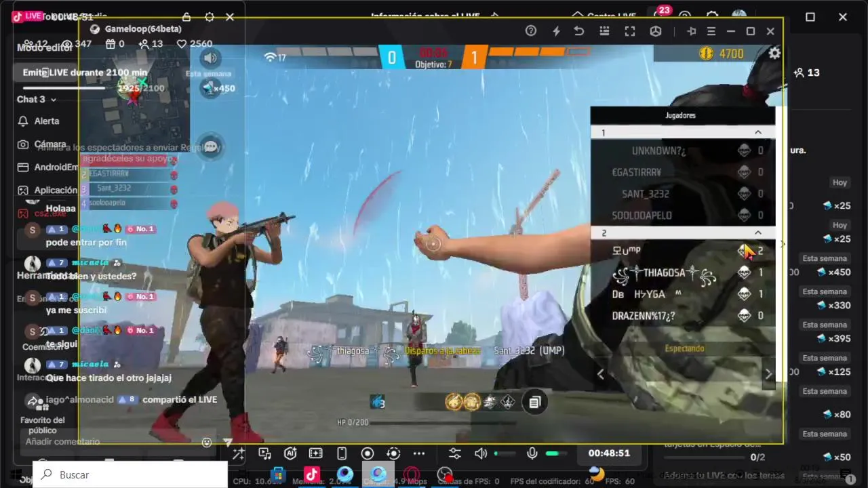
Task: Open in-game settings gear icon
Action: click(x=774, y=53)
